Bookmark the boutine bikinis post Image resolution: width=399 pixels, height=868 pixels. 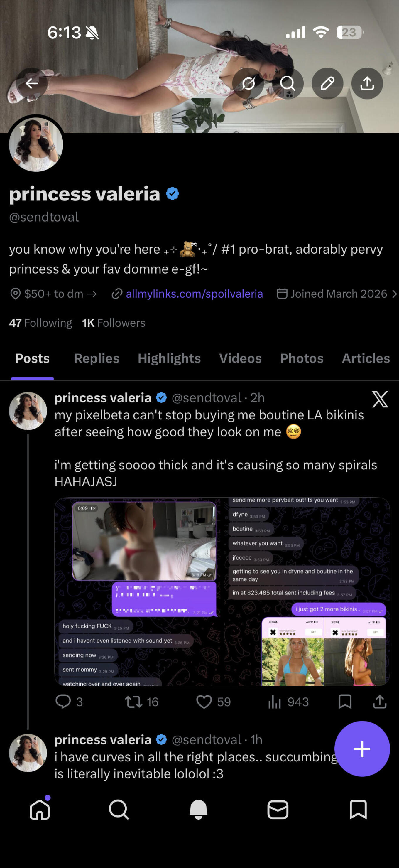(345, 702)
